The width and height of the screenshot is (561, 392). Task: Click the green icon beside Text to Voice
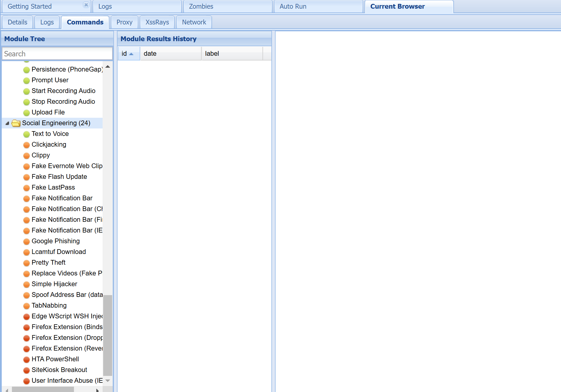pyautogui.click(x=27, y=134)
